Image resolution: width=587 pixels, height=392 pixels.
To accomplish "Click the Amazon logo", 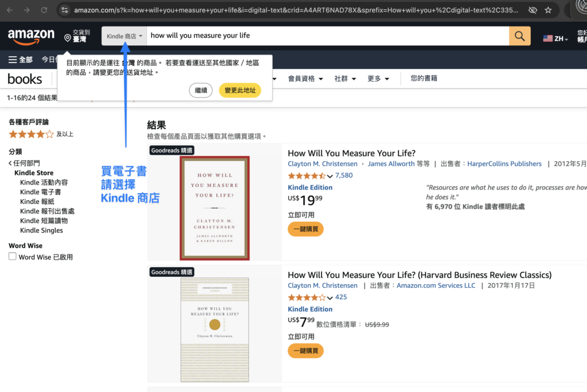I will (x=31, y=36).
